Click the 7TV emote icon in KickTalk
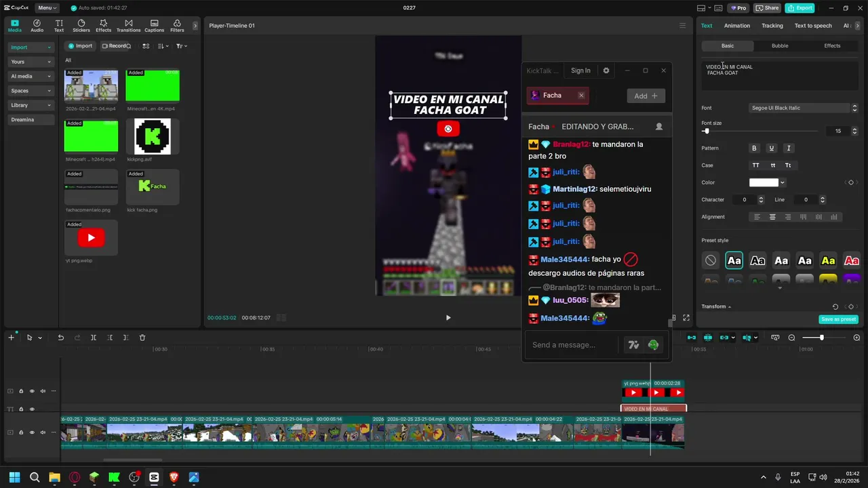 [x=633, y=345]
